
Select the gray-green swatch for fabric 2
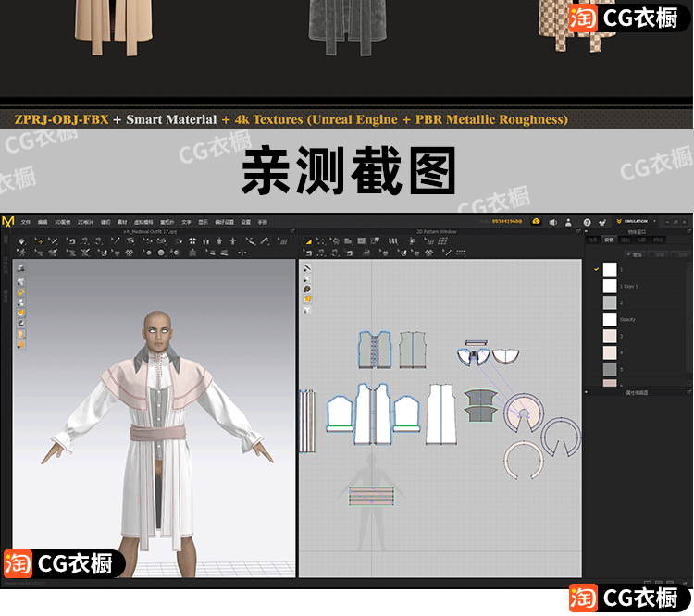click(610, 302)
